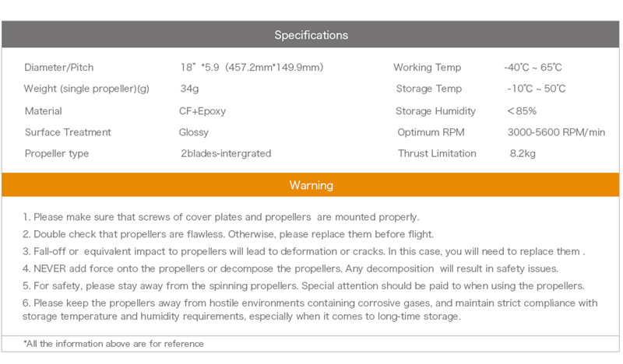Select the -10℃ ~ 50℃ storage temperature
Screen dimensions: 623x364
tap(536, 89)
